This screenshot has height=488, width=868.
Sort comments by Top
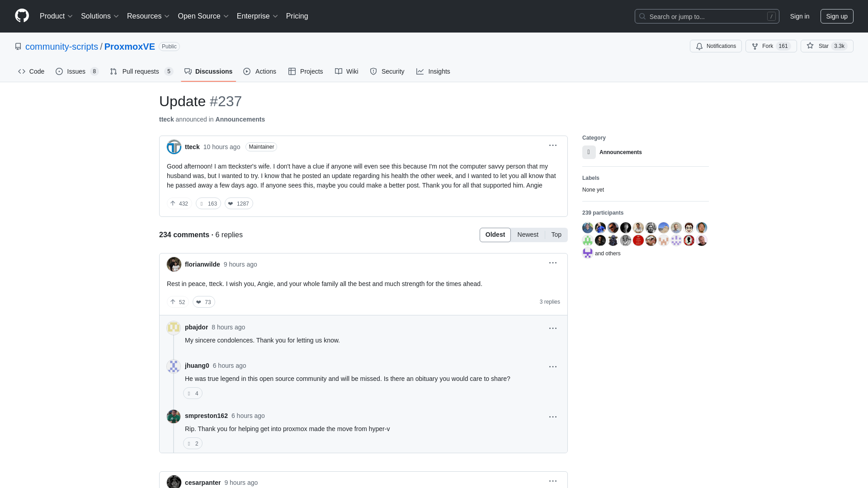tap(556, 235)
